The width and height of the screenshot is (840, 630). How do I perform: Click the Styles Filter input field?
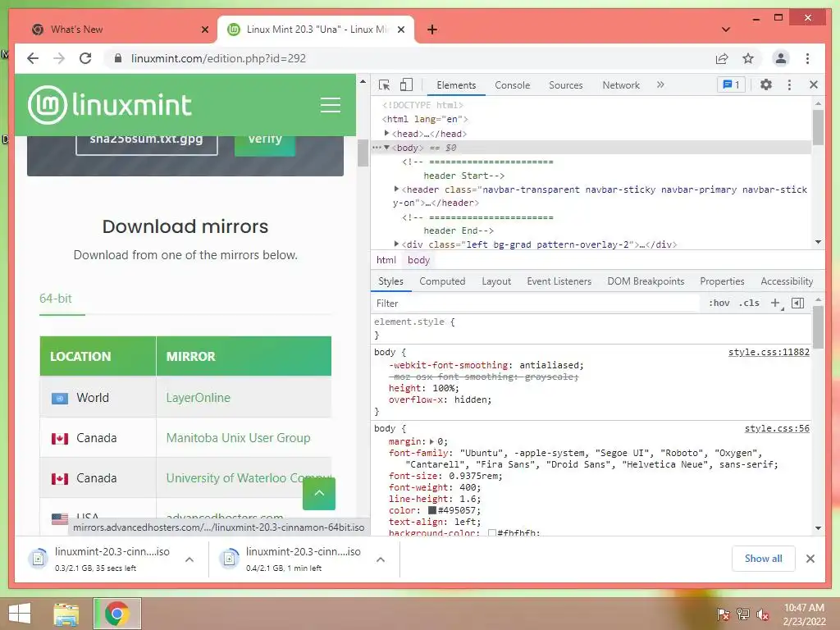[x=536, y=304]
